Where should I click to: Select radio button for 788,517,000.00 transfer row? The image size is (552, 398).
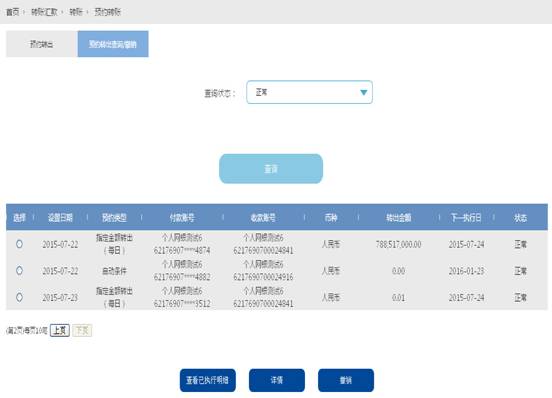pyautogui.click(x=19, y=244)
